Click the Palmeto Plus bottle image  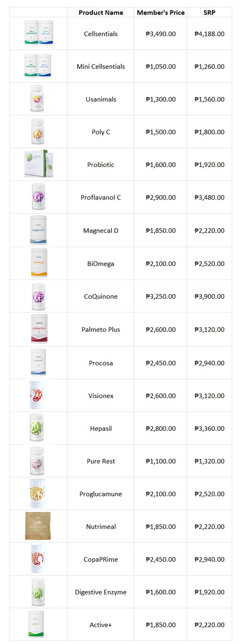click(x=39, y=329)
